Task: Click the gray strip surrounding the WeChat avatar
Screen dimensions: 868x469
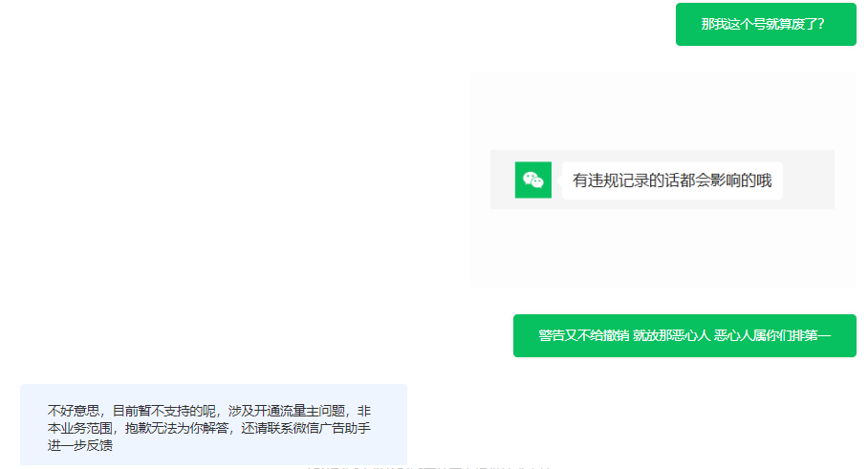Action: pyautogui.click(x=662, y=180)
